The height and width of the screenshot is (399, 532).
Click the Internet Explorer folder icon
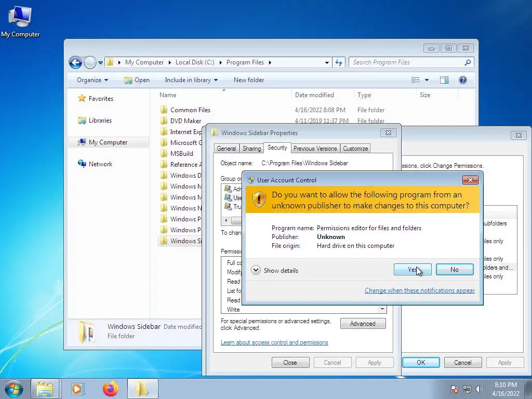[x=164, y=131]
